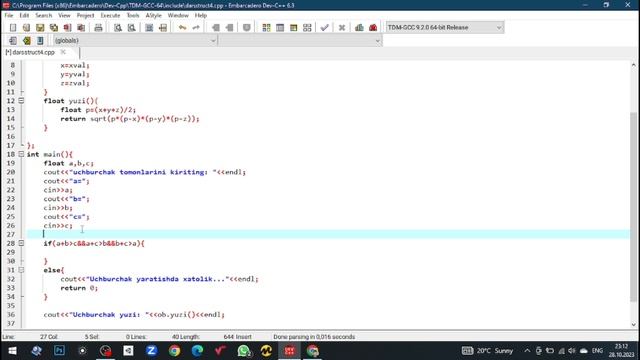Open the File menu
The width and height of the screenshot is (640, 360).
click(x=9, y=15)
